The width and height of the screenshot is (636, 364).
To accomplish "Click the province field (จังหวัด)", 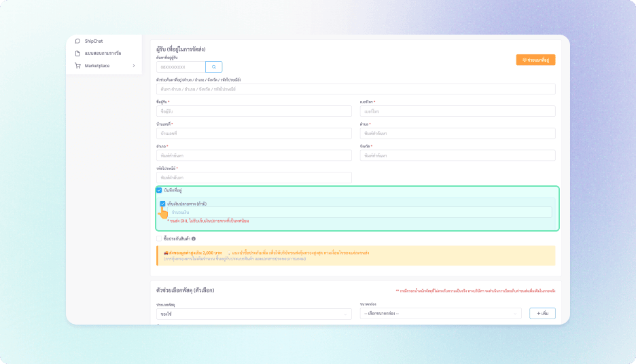I will [457, 156].
